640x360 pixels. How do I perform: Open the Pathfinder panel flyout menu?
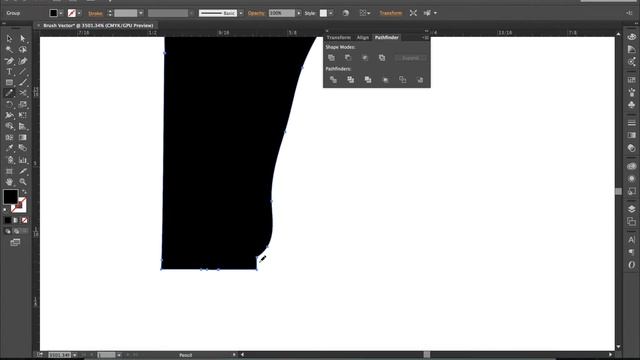point(425,38)
